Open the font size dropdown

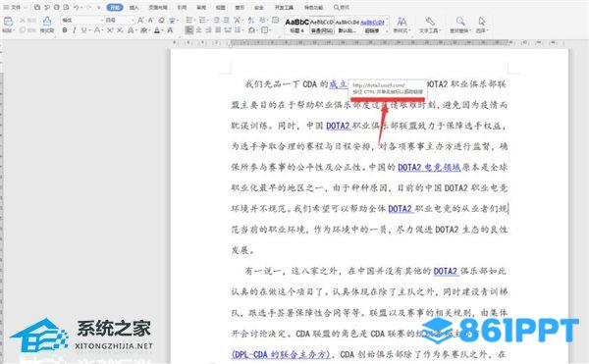[120, 20]
